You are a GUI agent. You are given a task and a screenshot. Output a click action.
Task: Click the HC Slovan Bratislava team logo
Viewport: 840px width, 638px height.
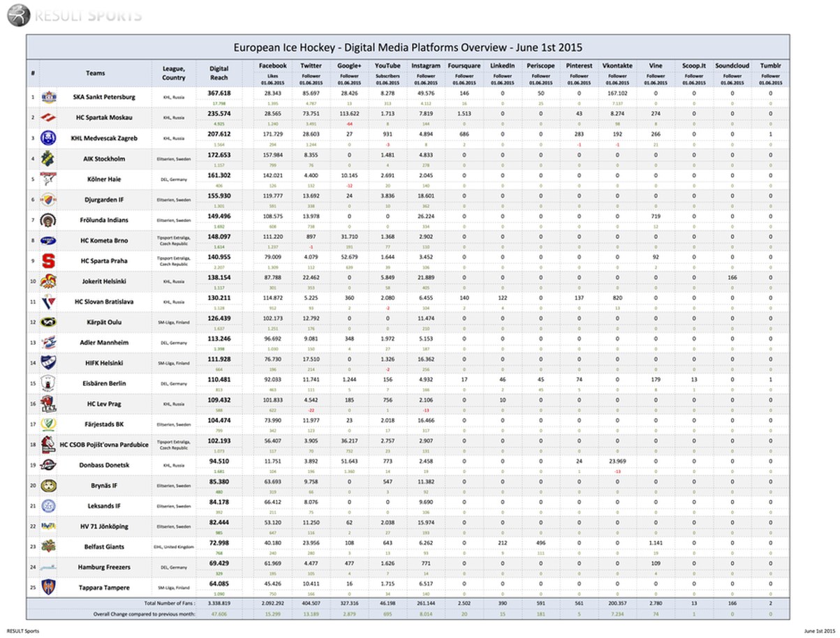(x=48, y=302)
